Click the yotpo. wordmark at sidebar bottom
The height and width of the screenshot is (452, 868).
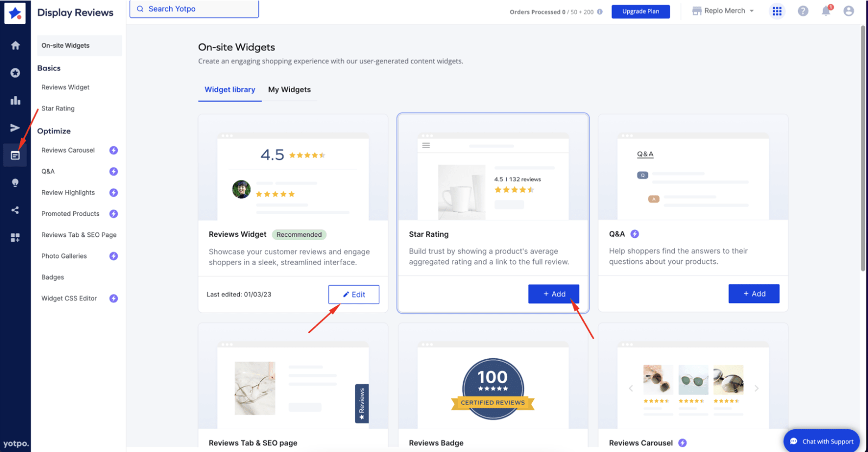coord(16,443)
